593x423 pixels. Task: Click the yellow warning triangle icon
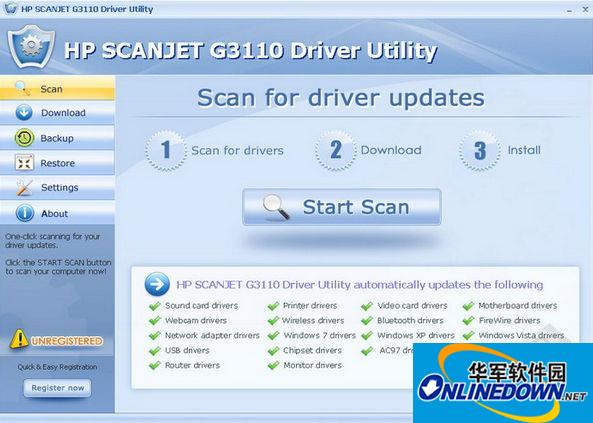click(x=19, y=339)
